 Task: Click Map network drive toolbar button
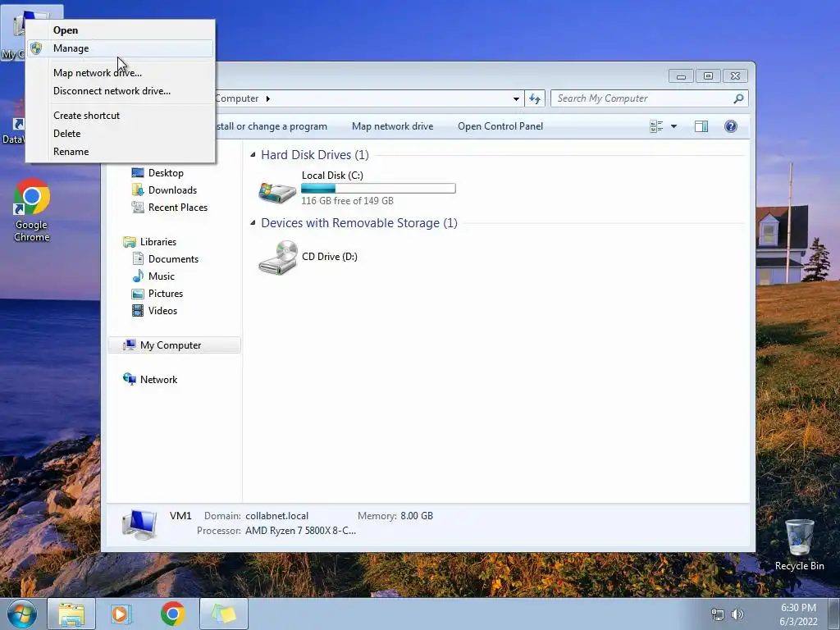pos(393,126)
